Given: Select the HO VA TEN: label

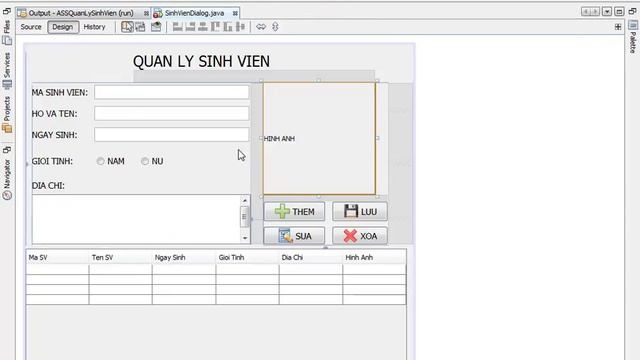Looking at the screenshot, I should [54, 114].
